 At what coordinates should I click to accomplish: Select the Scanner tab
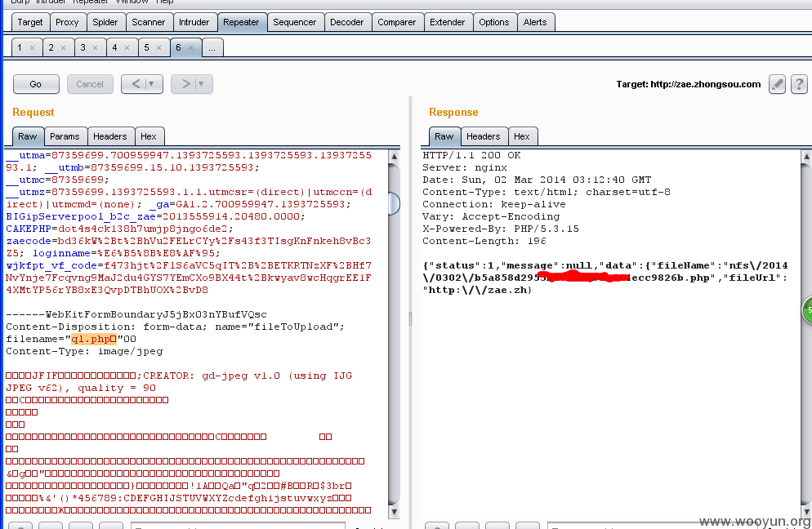point(148,22)
